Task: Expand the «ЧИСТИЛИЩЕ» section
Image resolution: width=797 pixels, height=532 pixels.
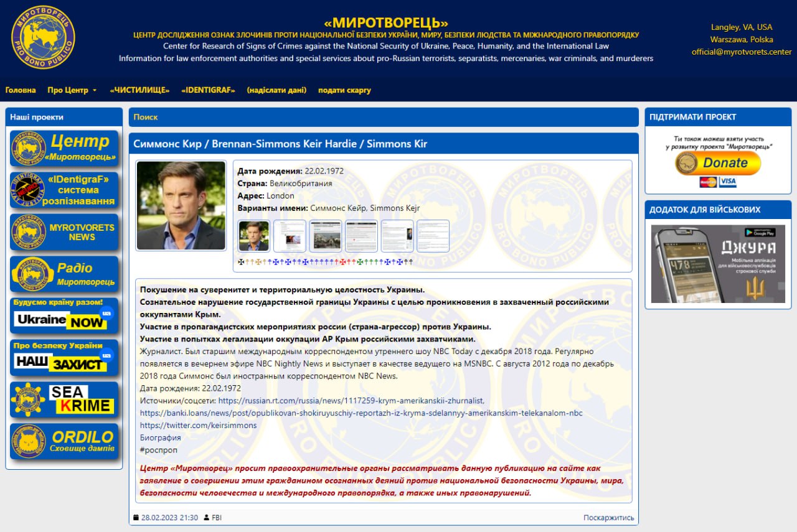Action: click(x=139, y=90)
